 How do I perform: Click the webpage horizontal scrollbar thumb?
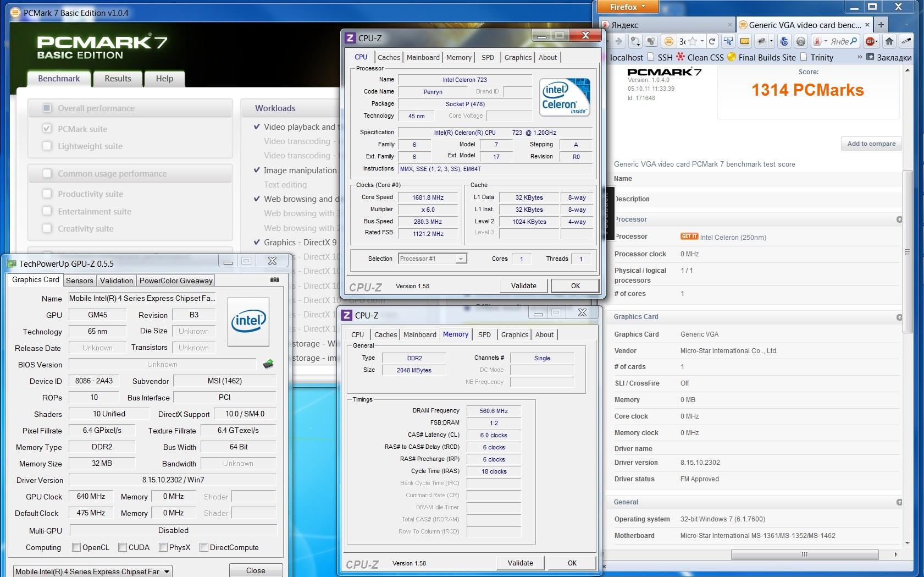(804, 554)
